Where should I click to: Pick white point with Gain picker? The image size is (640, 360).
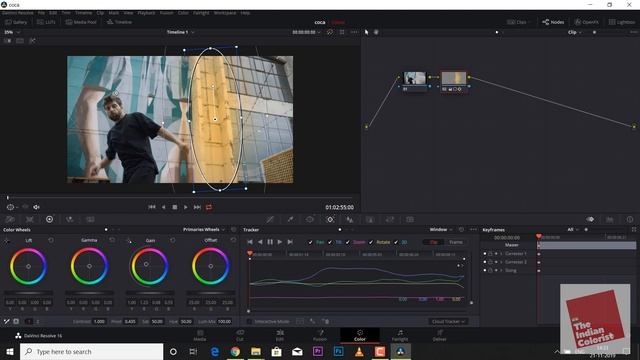coord(129,241)
